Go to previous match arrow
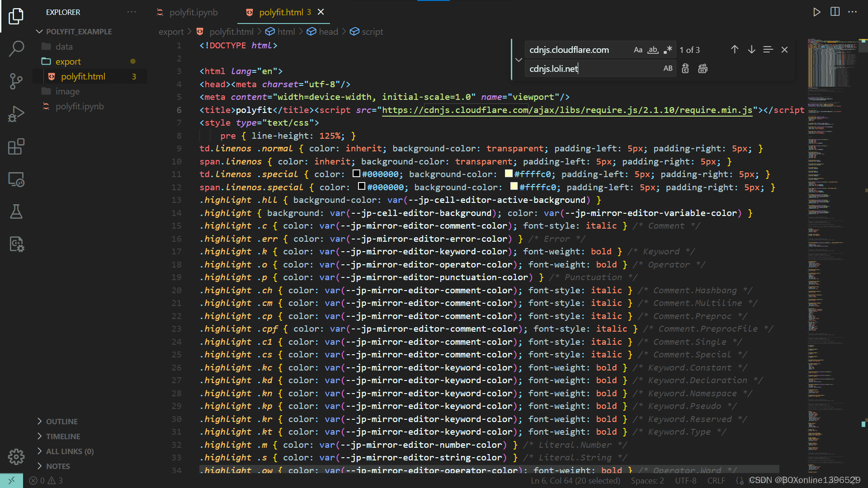 [735, 50]
